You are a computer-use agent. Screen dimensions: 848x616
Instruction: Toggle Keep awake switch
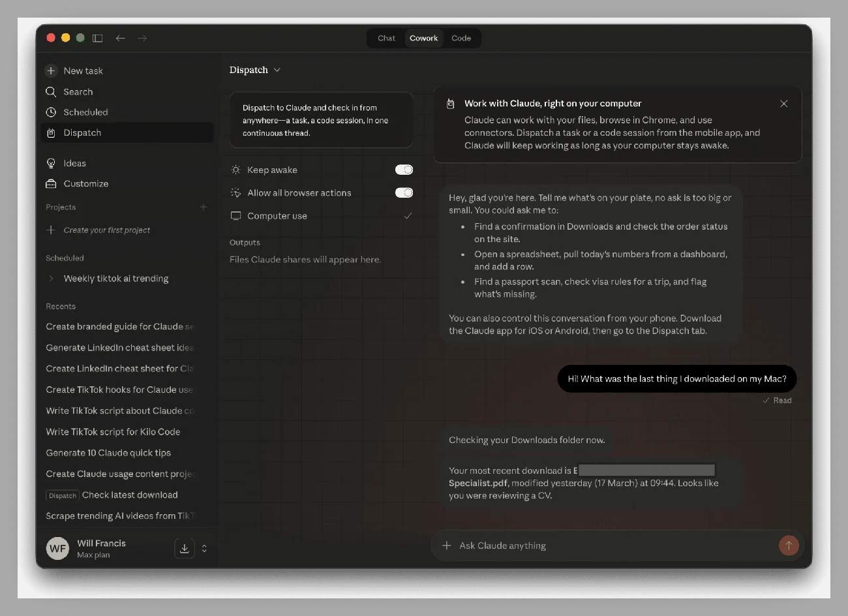pyautogui.click(x=404, y=170)
